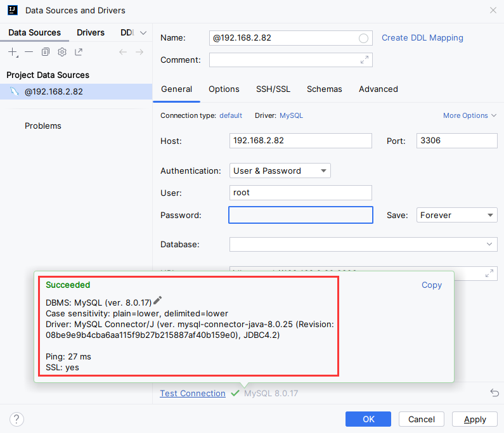504x433 pixels.
Task: Duplicate the selected data source
Action: click(x=45, y=52)
